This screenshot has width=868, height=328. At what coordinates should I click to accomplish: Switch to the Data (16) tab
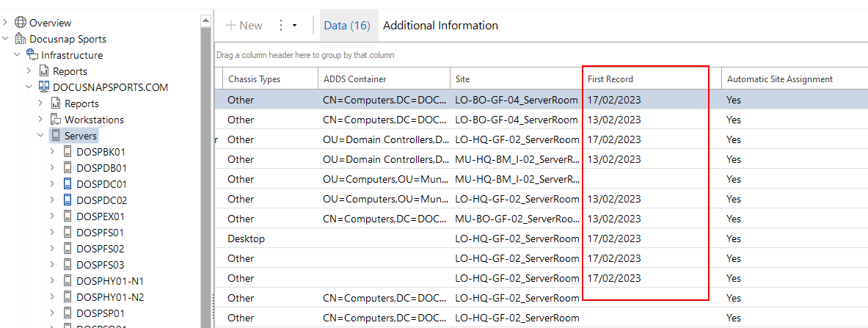click(x=347, y=26)
